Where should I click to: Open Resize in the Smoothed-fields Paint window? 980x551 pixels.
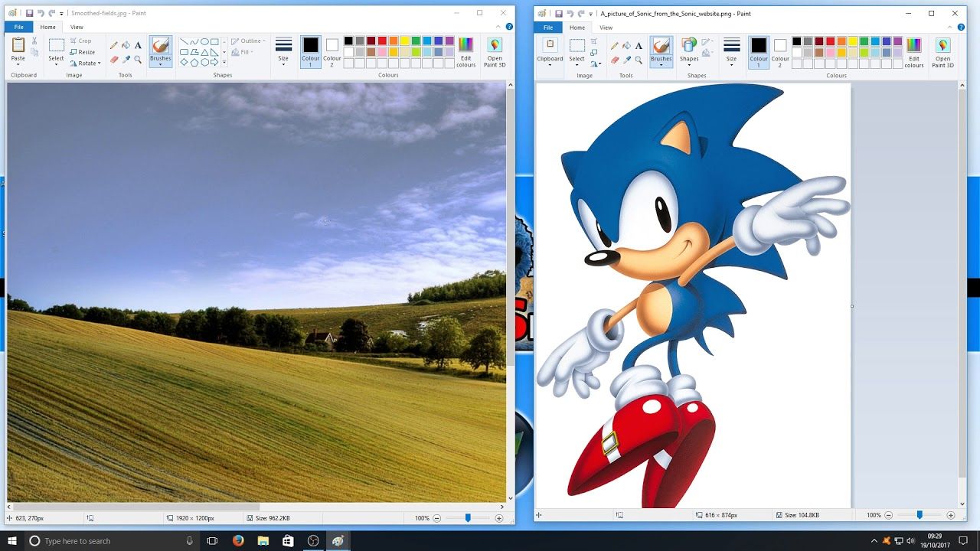pos(83,52)
